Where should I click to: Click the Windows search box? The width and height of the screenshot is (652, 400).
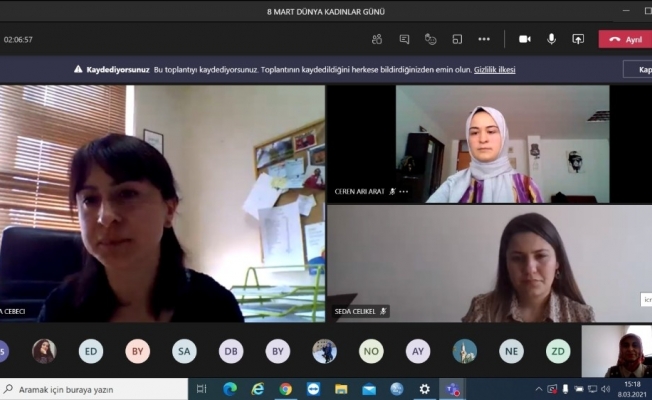point(95,389)
